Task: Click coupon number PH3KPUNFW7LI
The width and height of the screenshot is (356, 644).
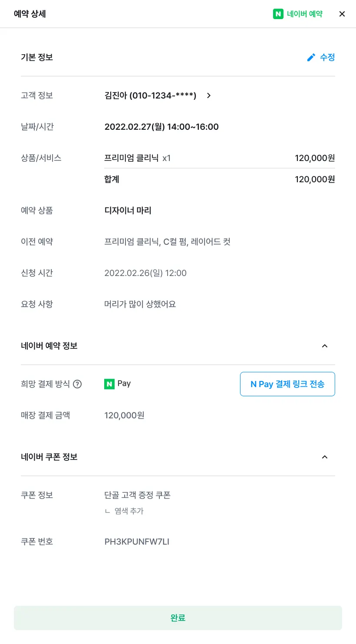Action: (137, 542)
